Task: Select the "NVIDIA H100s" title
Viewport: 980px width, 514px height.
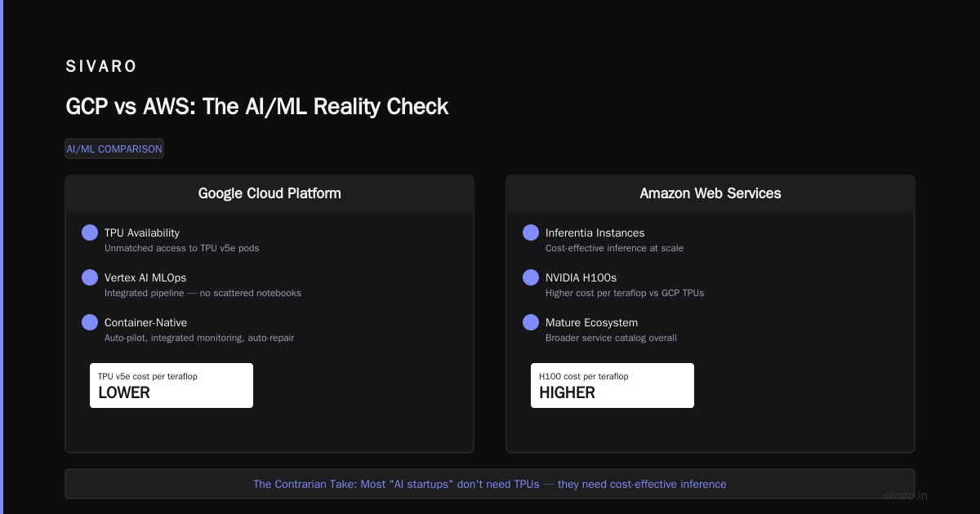Action: (x=581, y=278)
